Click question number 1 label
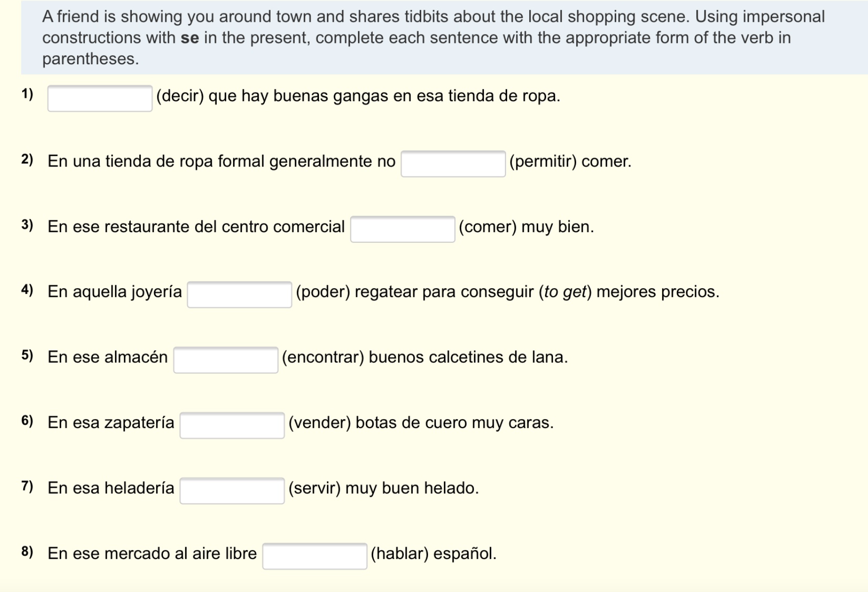Screen dimensions: 868x592 point(27,94)
